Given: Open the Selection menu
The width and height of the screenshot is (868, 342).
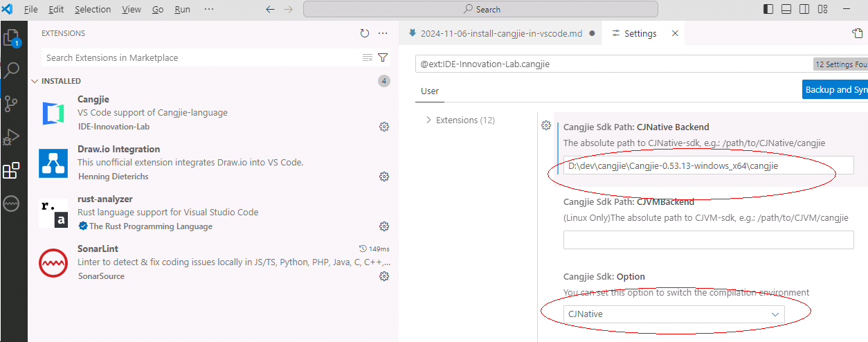Looking at the screenshot, I should [92, 10].
